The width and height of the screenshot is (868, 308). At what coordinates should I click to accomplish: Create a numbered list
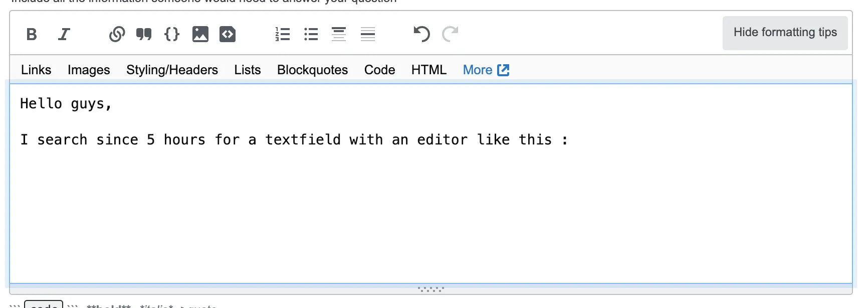coord(283,34)
